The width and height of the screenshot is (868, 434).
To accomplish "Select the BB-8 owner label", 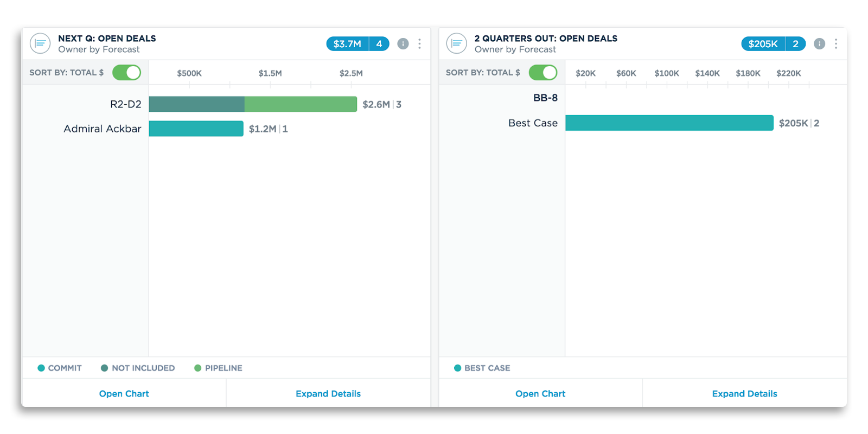I will [x=545, y=98].
